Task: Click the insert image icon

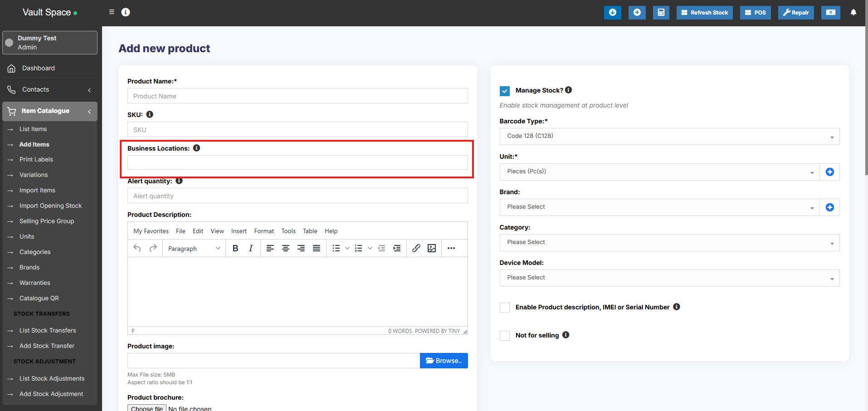Action: pos(432,248)
